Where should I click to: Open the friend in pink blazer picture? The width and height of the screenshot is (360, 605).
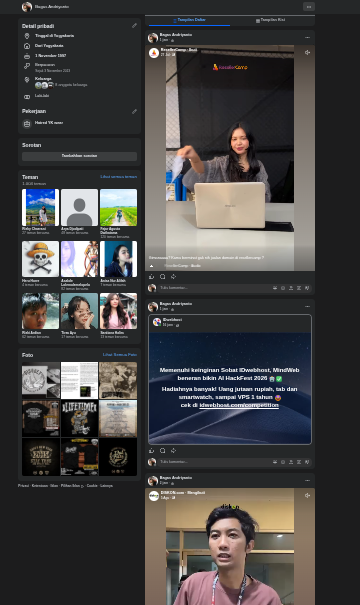[x=118, y=311]
